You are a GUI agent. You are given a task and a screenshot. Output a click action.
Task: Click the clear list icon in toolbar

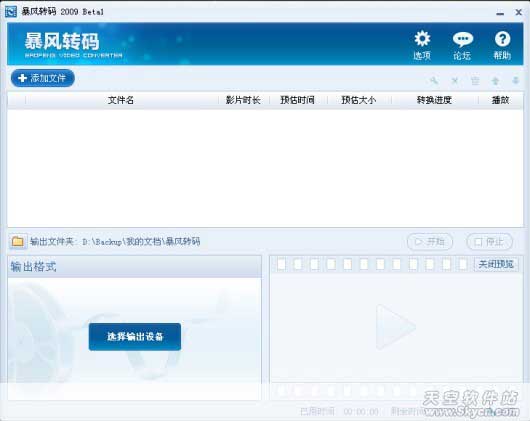475,80
